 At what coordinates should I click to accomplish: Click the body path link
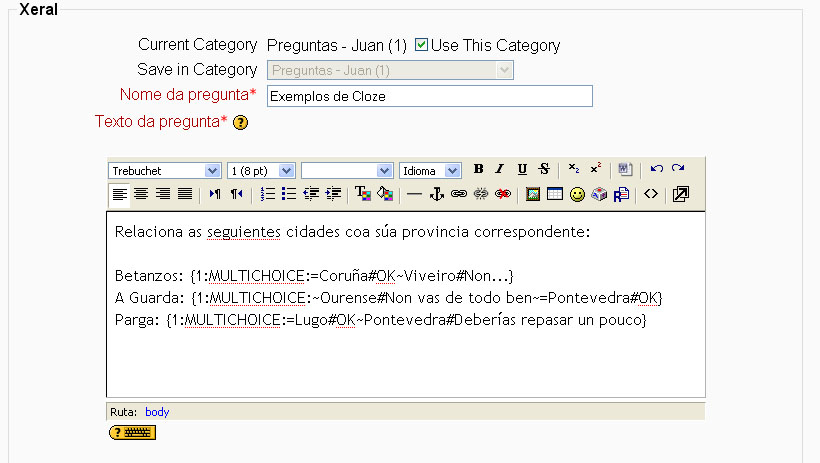coord(157,411)
